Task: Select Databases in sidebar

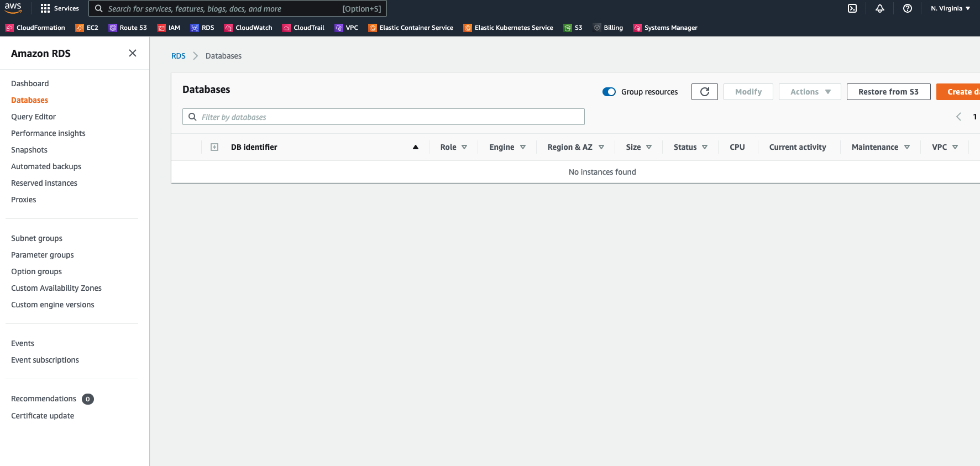Action: pyautogui.click(x=29, y=100)
